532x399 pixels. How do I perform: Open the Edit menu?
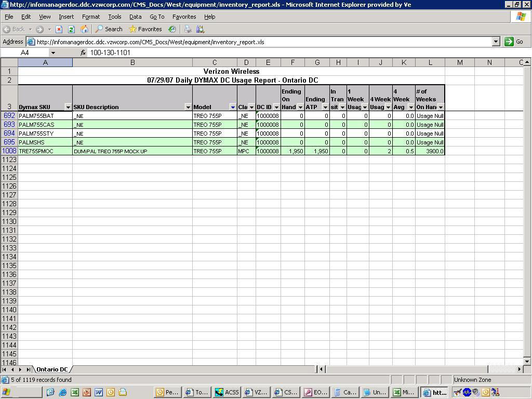point(26,17)
